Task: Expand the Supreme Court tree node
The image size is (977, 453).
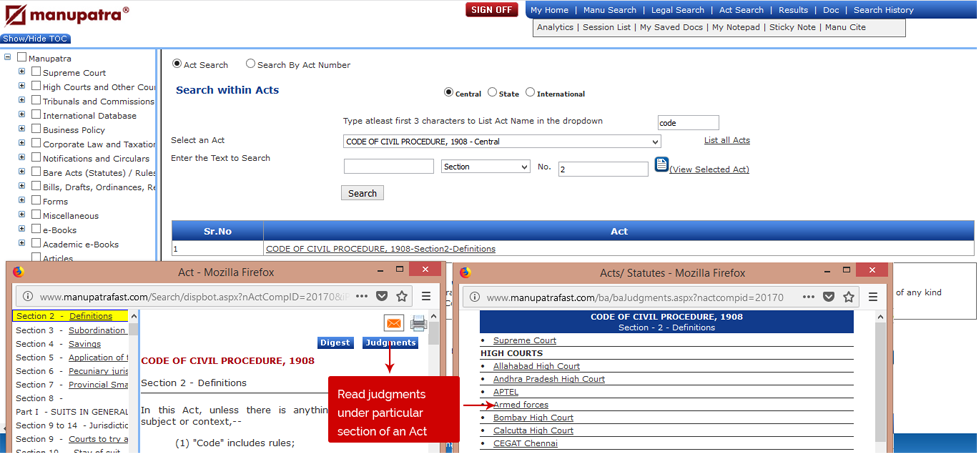Action: click(22, 71)
